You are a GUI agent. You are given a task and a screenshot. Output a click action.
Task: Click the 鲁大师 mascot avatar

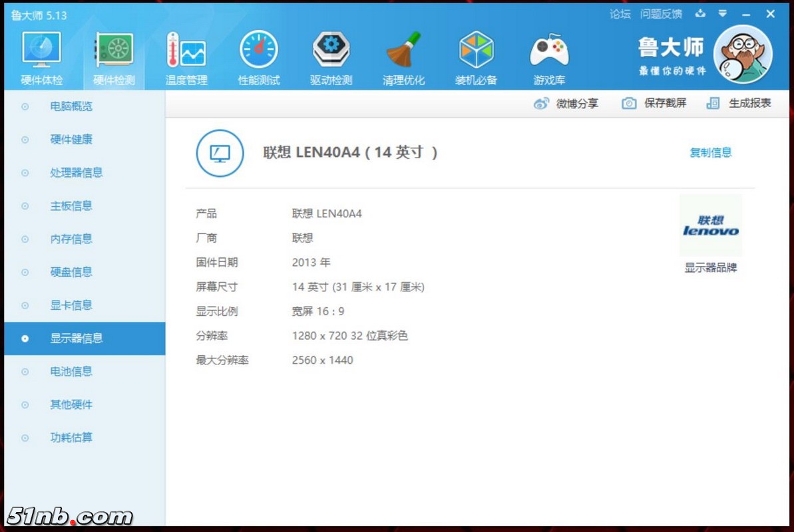[743, 55]
